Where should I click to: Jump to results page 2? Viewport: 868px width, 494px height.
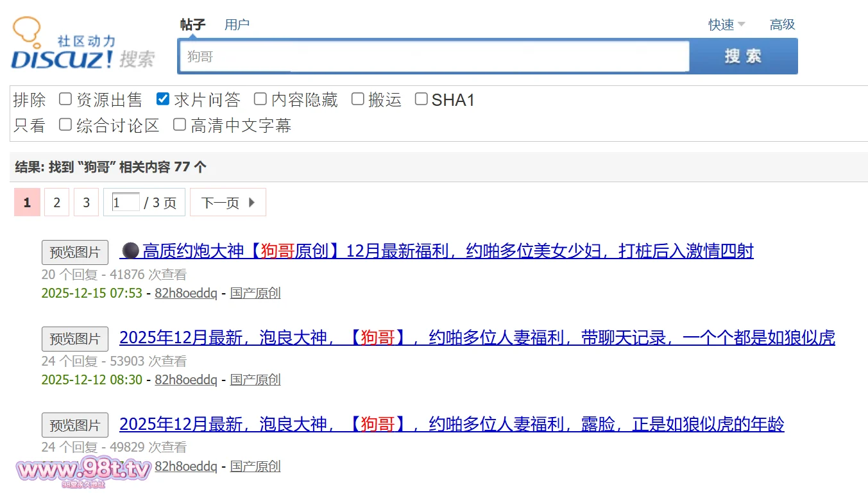[x=56, y=203]
